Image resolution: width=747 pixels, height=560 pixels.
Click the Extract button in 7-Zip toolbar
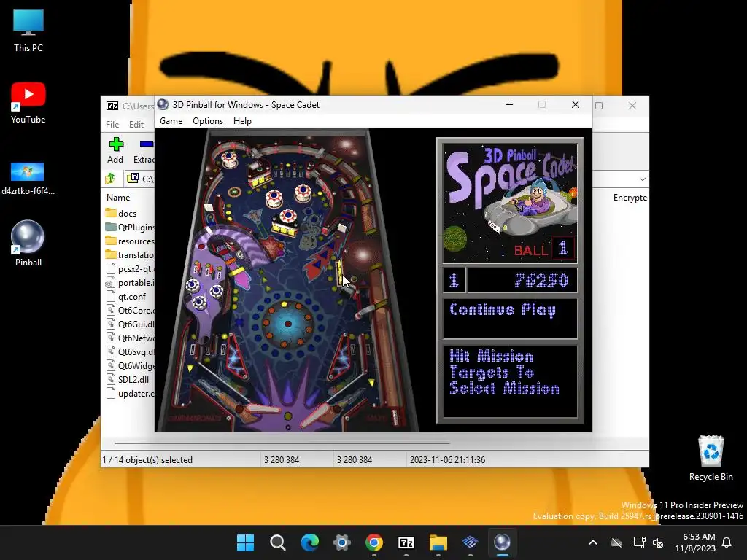tap(143, 150)
